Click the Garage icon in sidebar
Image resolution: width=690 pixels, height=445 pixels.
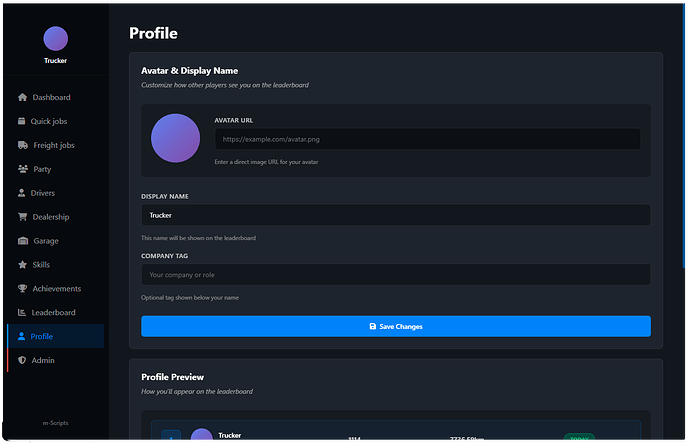coord(22,241)
